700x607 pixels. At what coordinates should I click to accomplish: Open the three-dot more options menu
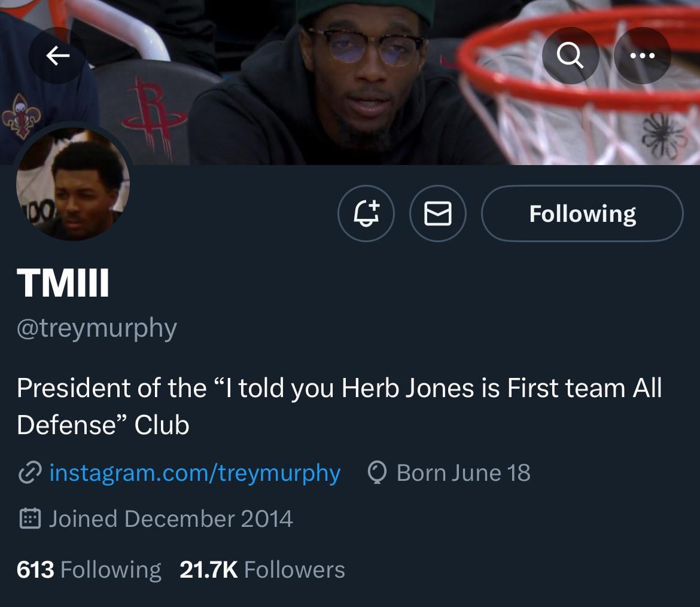point(643,56)
